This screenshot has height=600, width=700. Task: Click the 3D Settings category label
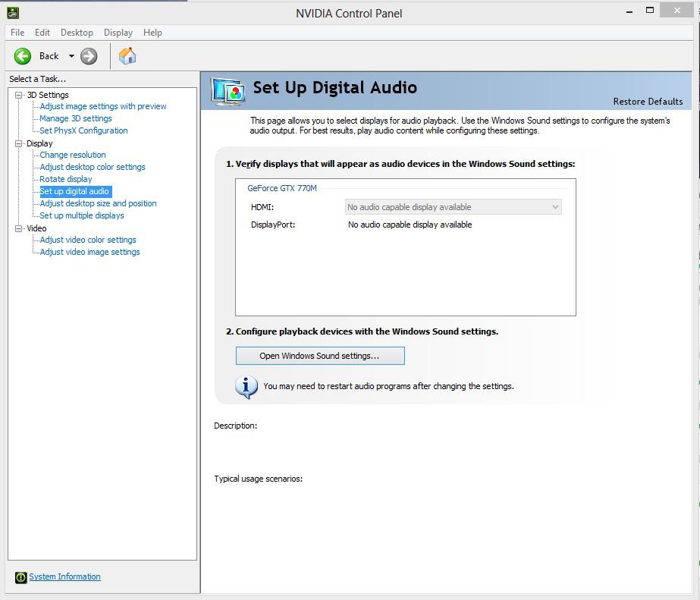48,95
